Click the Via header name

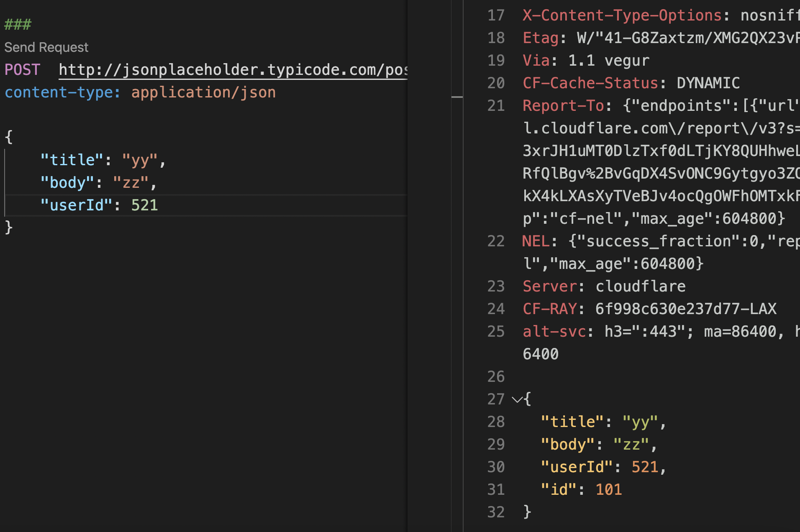point(536,61)
